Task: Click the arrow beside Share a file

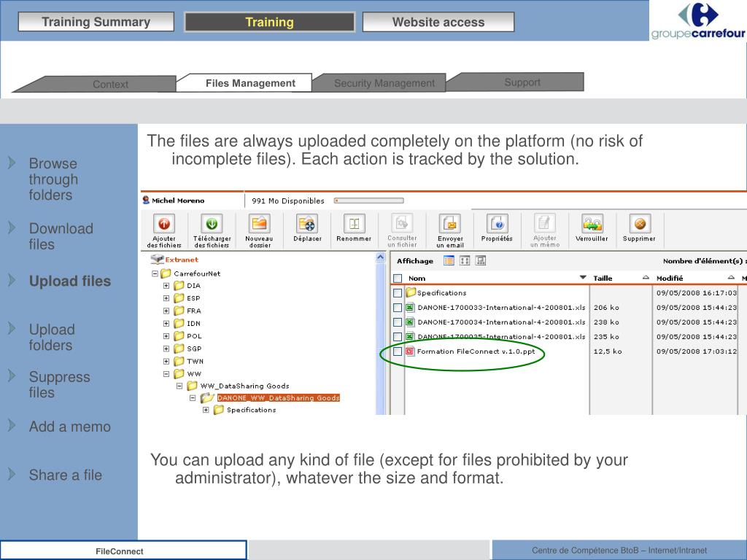Action: point(12,474)
